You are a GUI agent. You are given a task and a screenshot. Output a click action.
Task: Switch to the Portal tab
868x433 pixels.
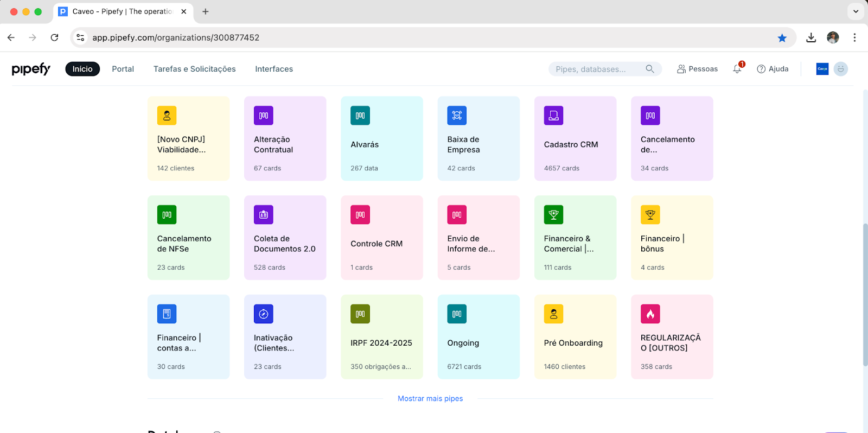pos(123,69)
